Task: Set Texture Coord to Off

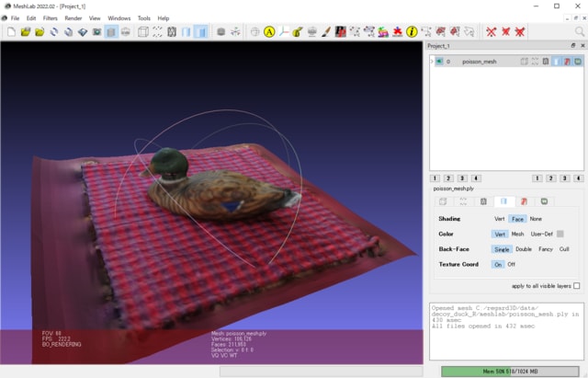Action: pos(512,264)
